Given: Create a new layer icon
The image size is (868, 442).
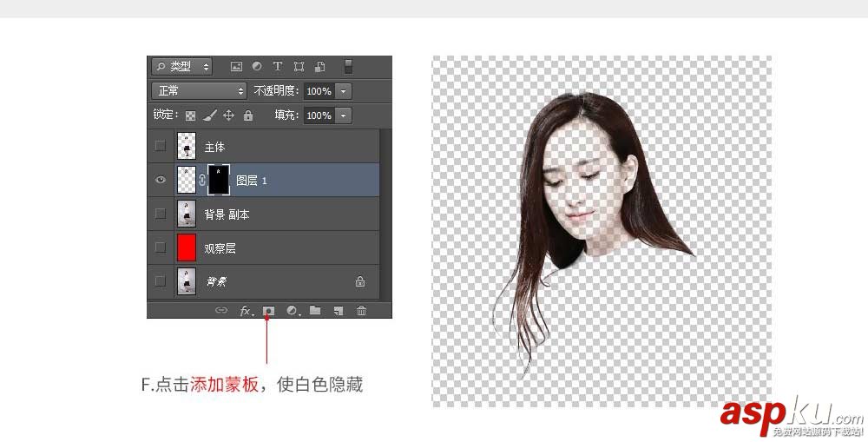Looking at the screenshot, I should click(x=339, y=311).
